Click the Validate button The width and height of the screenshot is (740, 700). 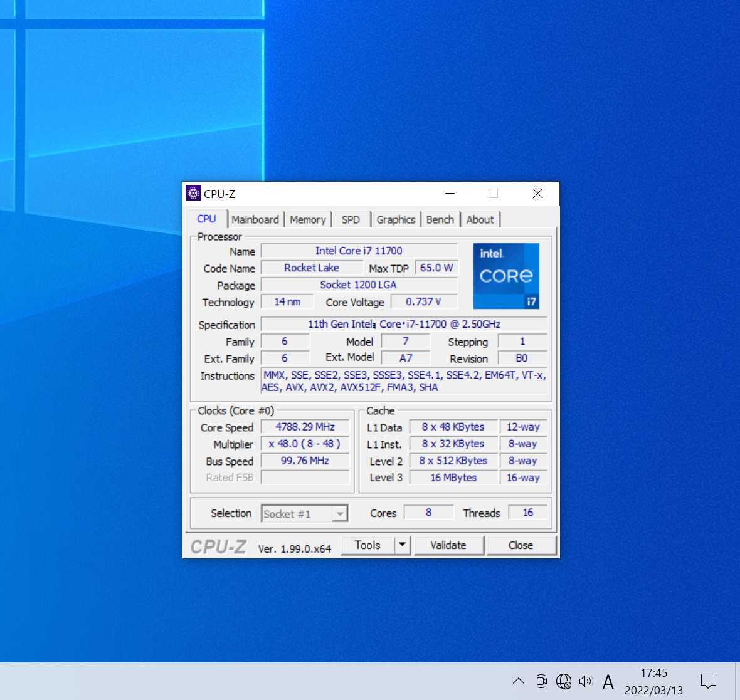(448, 545)
